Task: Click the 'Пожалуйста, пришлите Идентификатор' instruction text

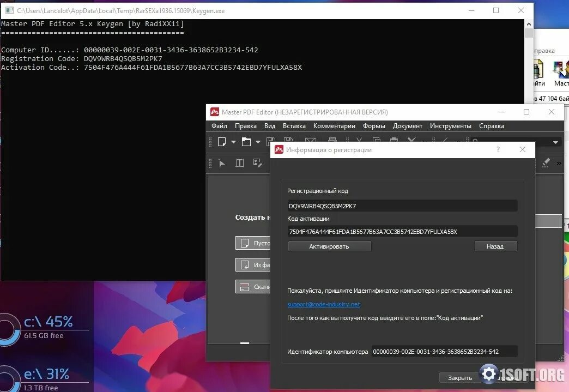Action: tap(399, 291)
